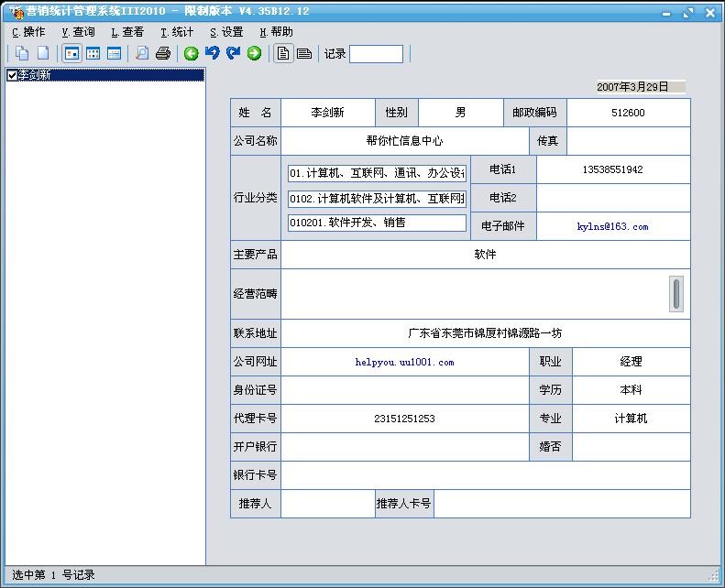Click address 广东省东莞市锦厦村锦源路一坊
This screenshot has height=588, width=725.
tap(486, 333)
